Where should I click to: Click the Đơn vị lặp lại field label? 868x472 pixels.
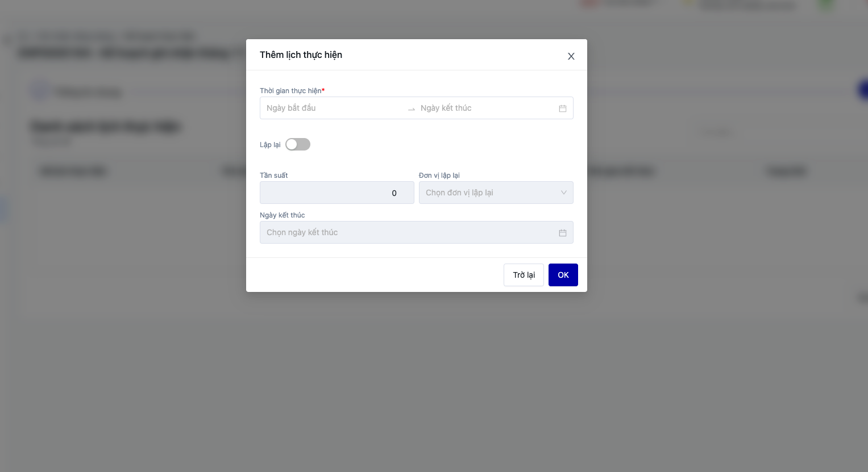[439, 176]
